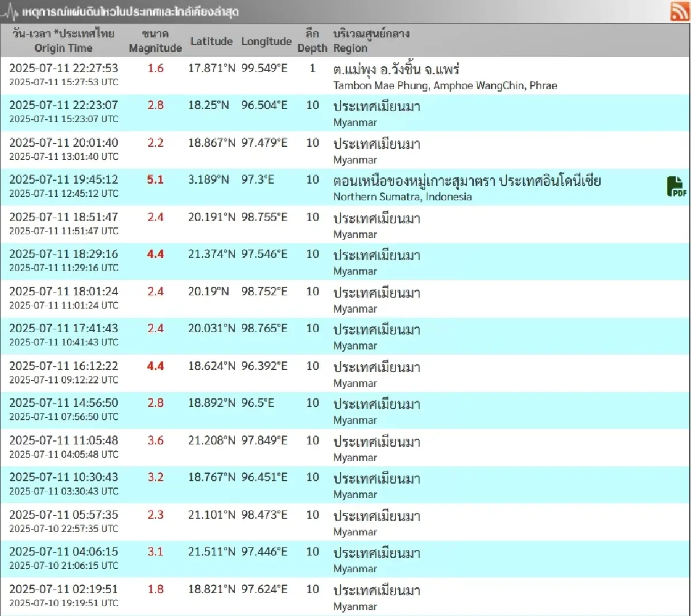Click longitude 98.755°E

coord(264,217)
